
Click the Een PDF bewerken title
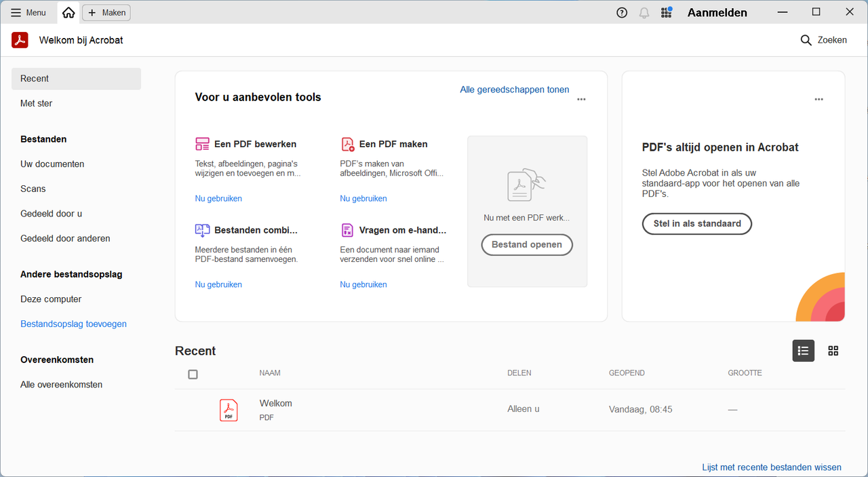255,144
